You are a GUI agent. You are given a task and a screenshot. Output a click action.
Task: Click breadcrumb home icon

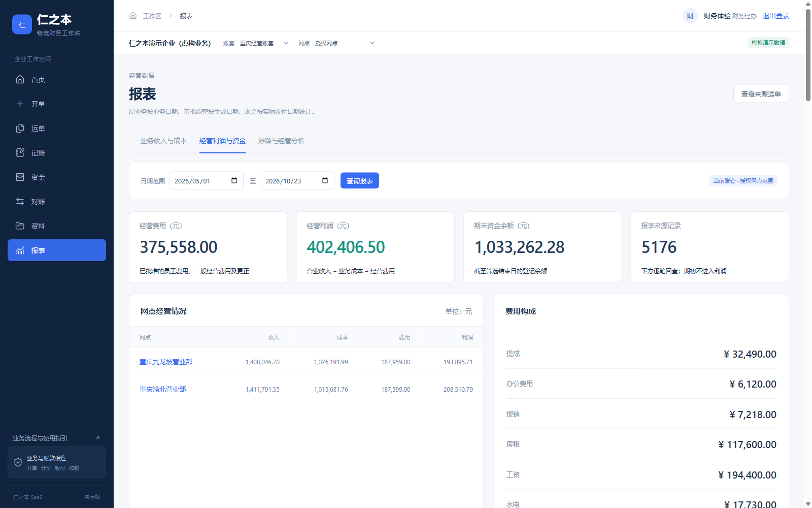tap(133, 16)
